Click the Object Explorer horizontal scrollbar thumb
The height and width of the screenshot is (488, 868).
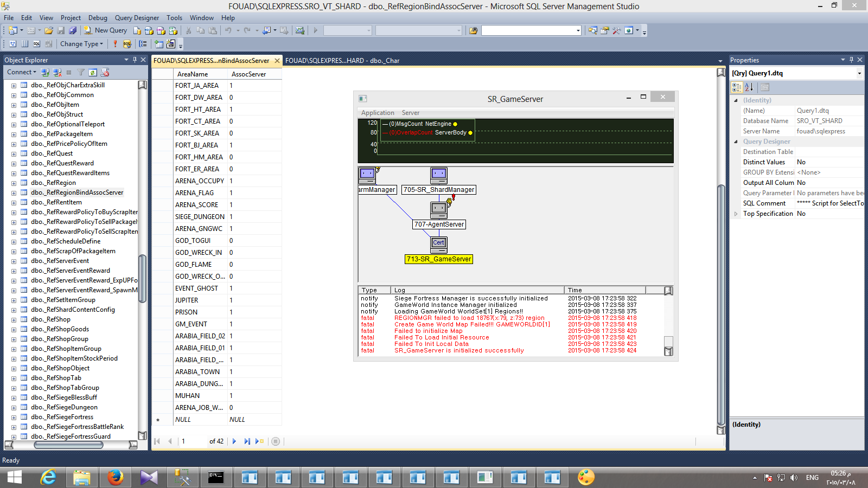68,445
